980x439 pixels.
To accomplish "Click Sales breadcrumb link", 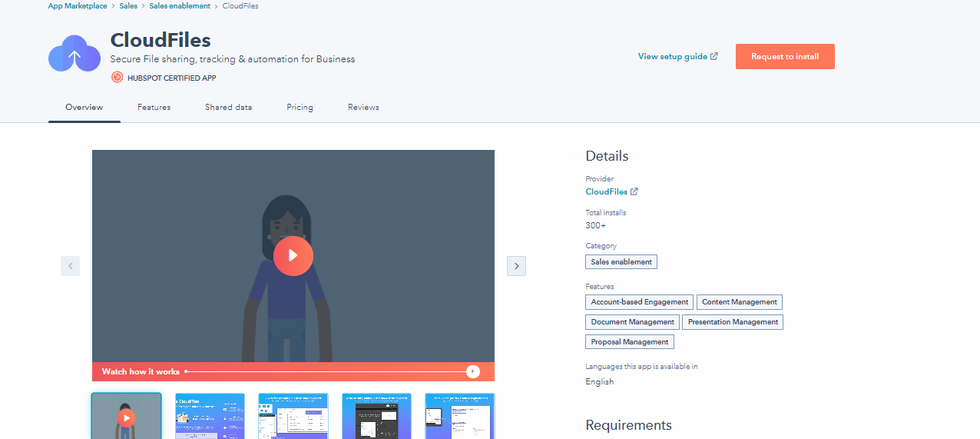I will [x=128, y=6].
